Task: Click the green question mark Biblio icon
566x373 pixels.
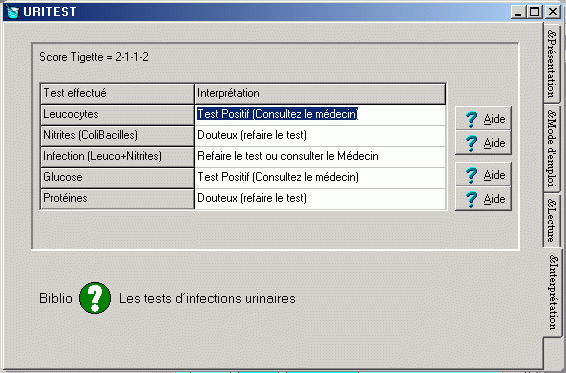Action: 95,298
